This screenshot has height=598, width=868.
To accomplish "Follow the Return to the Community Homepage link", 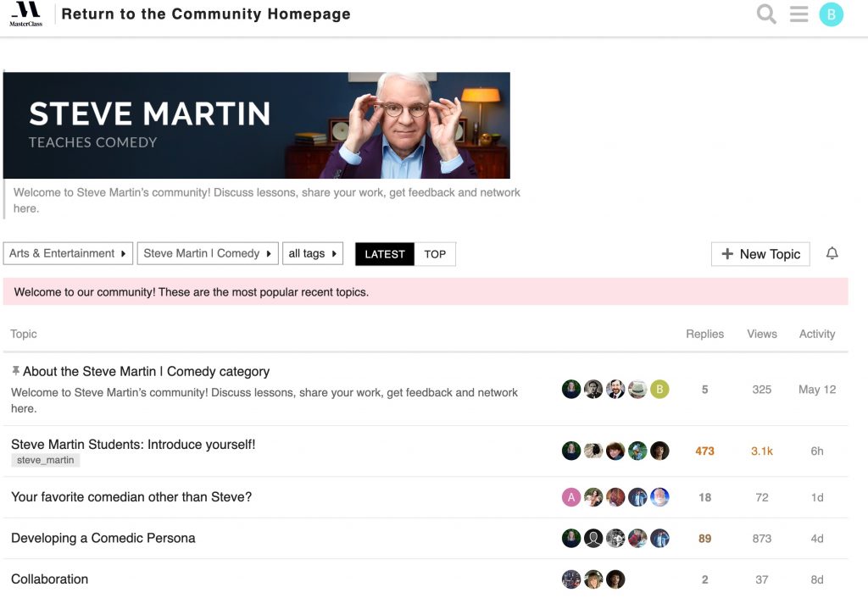I will [x=206, y=14].
